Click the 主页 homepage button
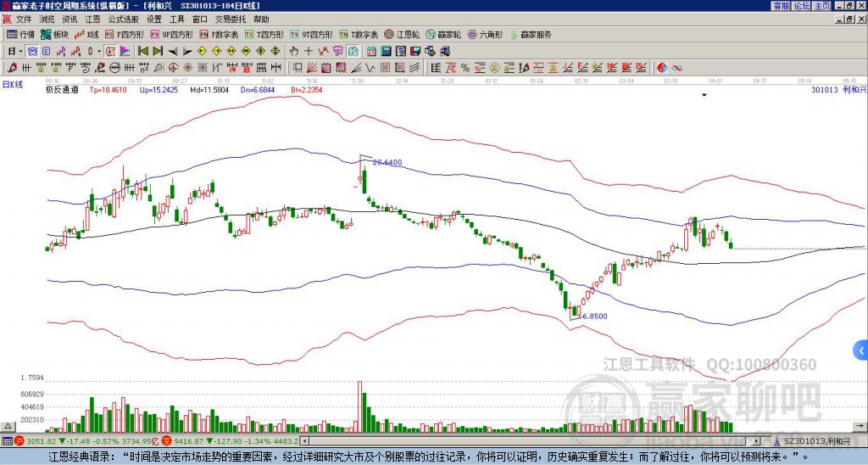 [x=822, y=6]
